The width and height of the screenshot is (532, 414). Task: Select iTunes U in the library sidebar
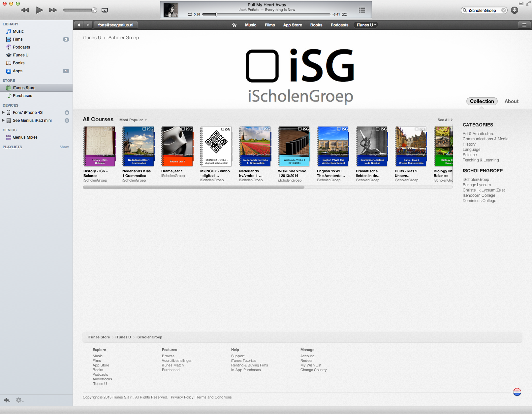pos(36,55)
